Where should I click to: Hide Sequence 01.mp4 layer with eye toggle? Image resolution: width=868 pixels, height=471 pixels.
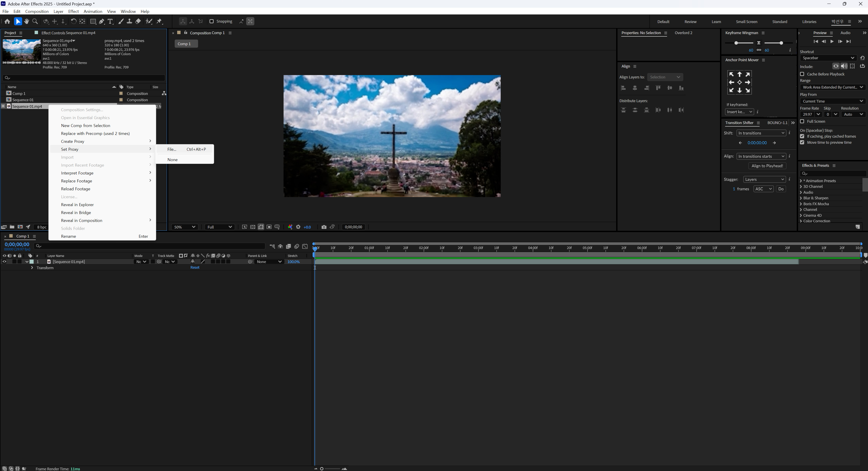click(4, 262)
